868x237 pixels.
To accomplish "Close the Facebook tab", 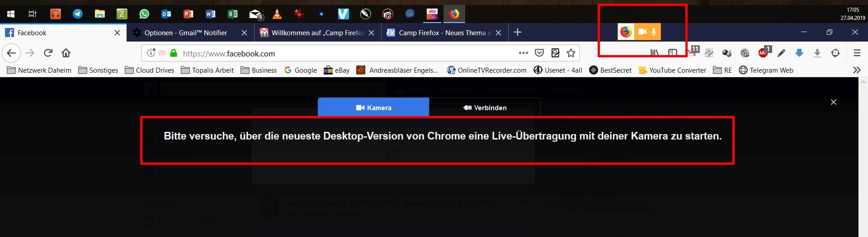I will (x=117, y=33).
